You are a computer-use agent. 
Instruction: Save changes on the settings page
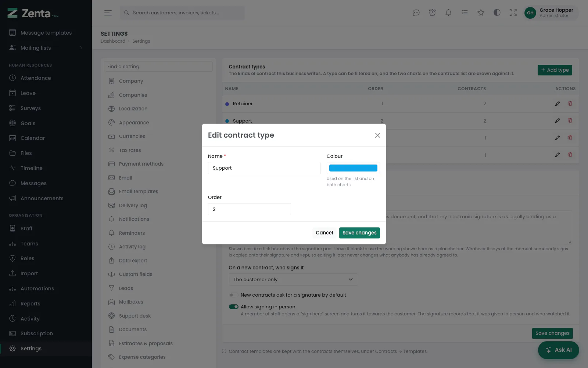pos(552,333)
